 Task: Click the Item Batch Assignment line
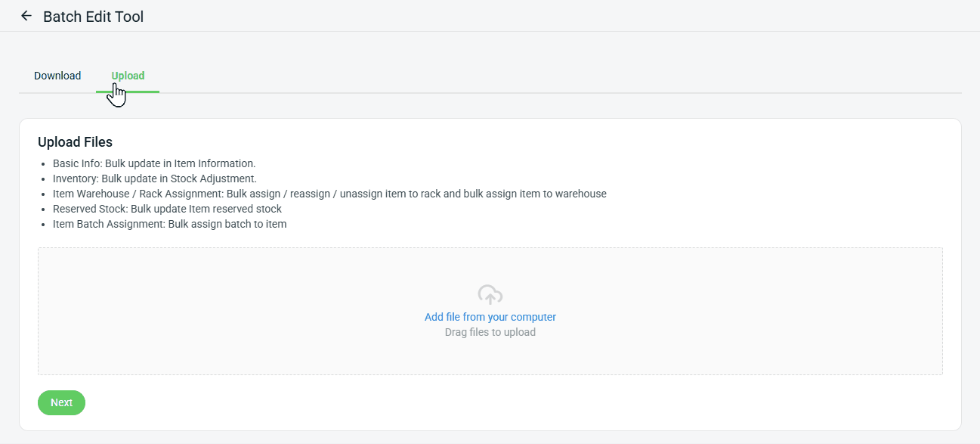click(170, 224)
